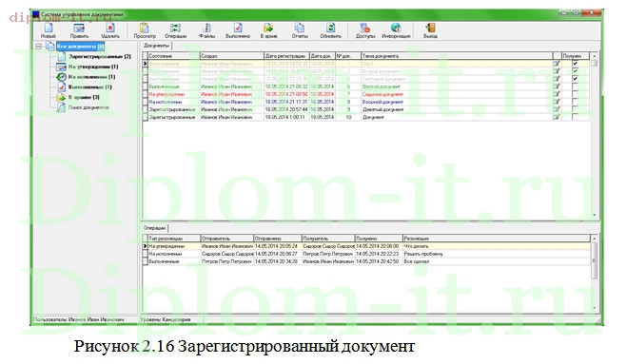Sort by Состояние column header
Screen dimensions: 627x364
point(173,56)
